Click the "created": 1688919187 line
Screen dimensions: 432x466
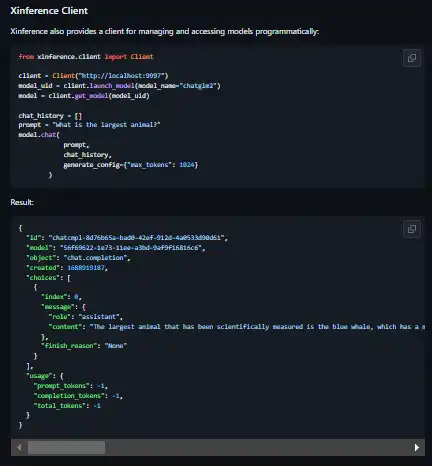pos(67,268)
